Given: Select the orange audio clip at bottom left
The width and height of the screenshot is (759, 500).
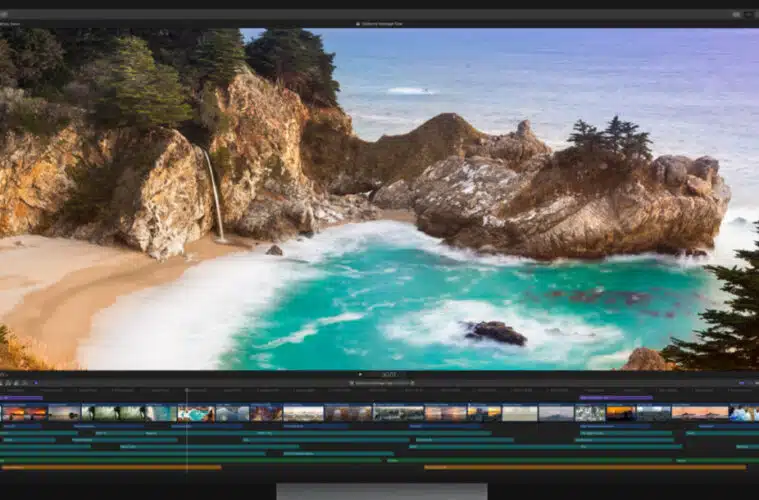Looking at the screenshot, I should pos(110,467).
